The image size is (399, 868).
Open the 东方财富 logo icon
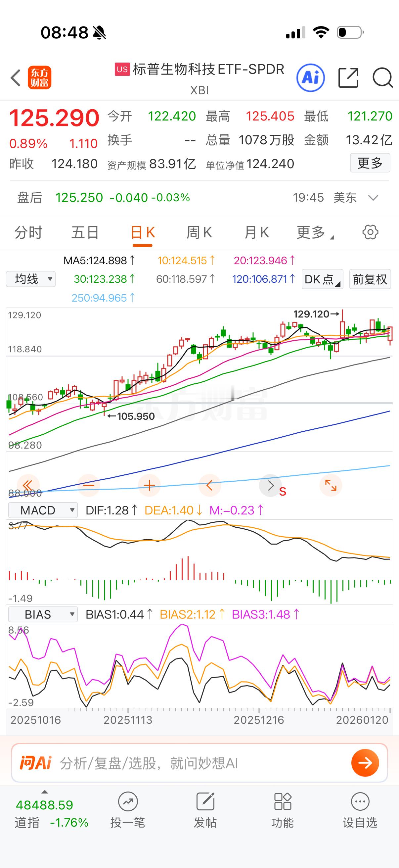point(40,78)
